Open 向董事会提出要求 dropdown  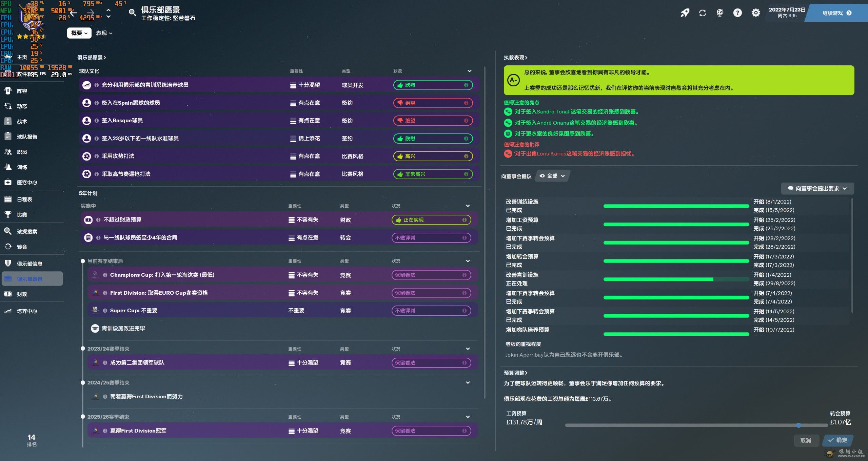pos(817,189)
